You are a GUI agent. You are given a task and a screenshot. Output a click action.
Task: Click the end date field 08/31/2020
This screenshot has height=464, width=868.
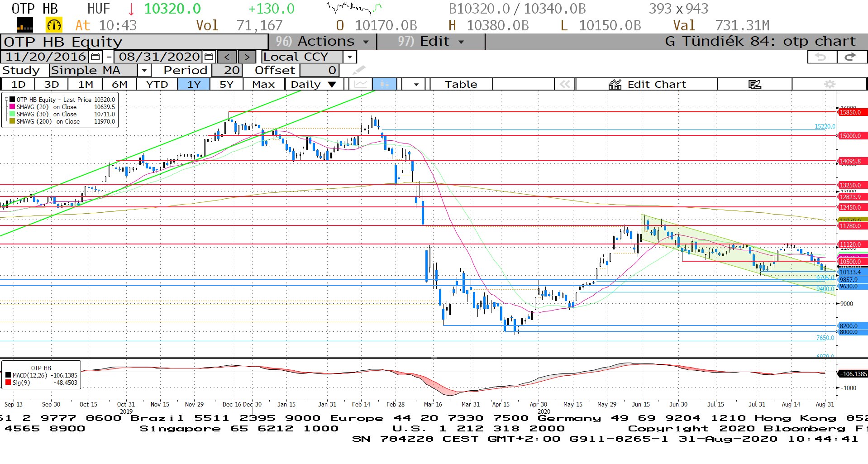click(x=159, y=57)
